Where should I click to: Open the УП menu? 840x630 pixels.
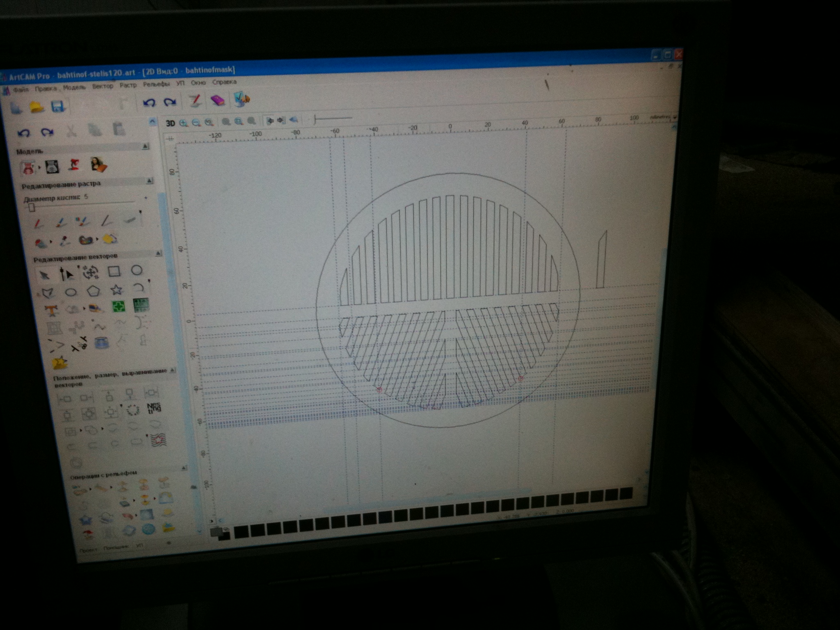180,83
